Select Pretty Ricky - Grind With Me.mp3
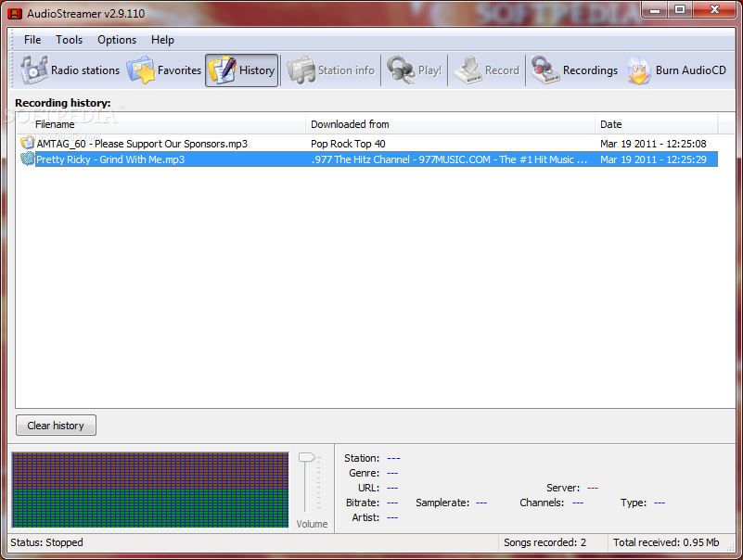Viewport: 743px width, 560px height. coord(110,159)
